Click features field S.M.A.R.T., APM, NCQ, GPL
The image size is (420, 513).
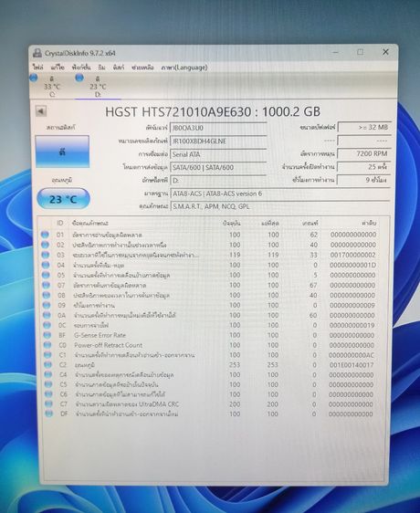[280, 206]
